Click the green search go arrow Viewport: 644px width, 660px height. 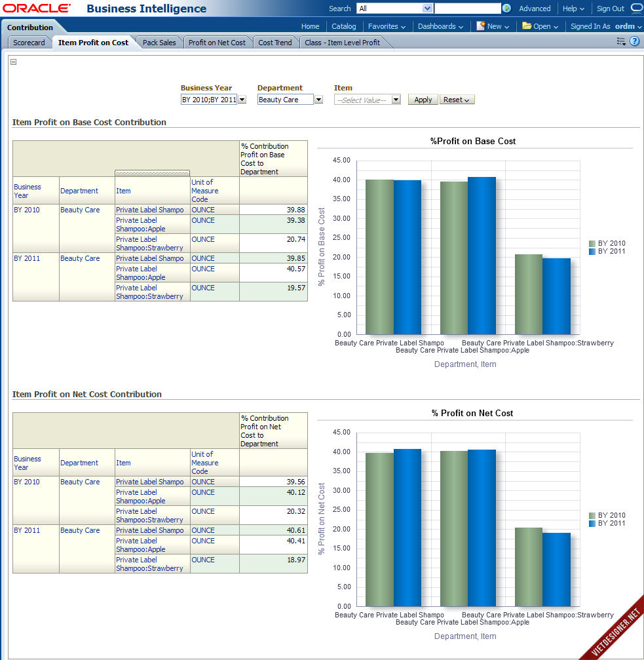coord(506,9)
